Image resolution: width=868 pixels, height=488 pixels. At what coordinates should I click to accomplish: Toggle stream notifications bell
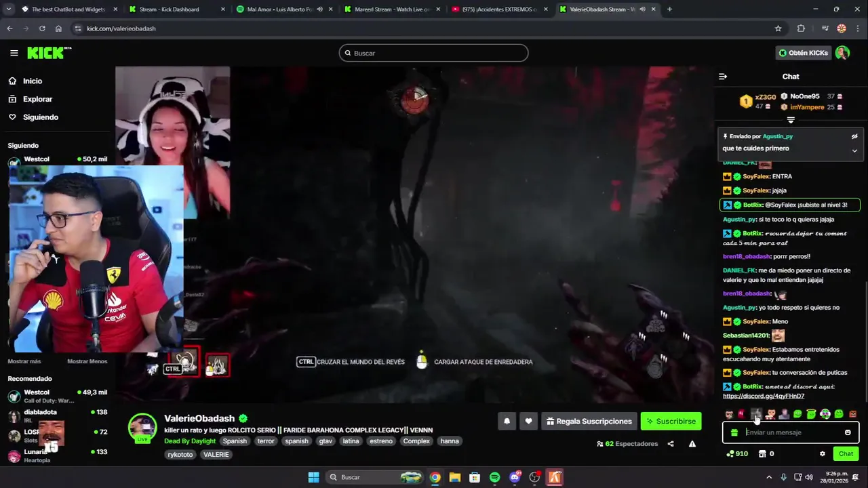tap(507, 422)
